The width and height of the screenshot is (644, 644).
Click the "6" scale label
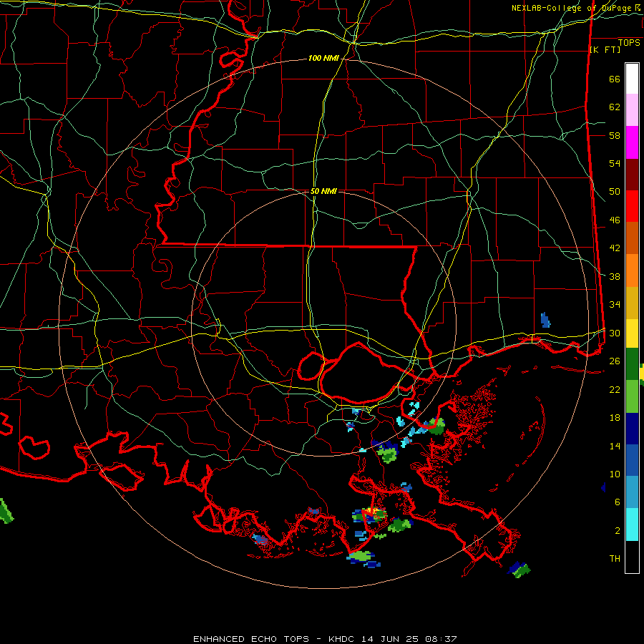tap(618, 502)
